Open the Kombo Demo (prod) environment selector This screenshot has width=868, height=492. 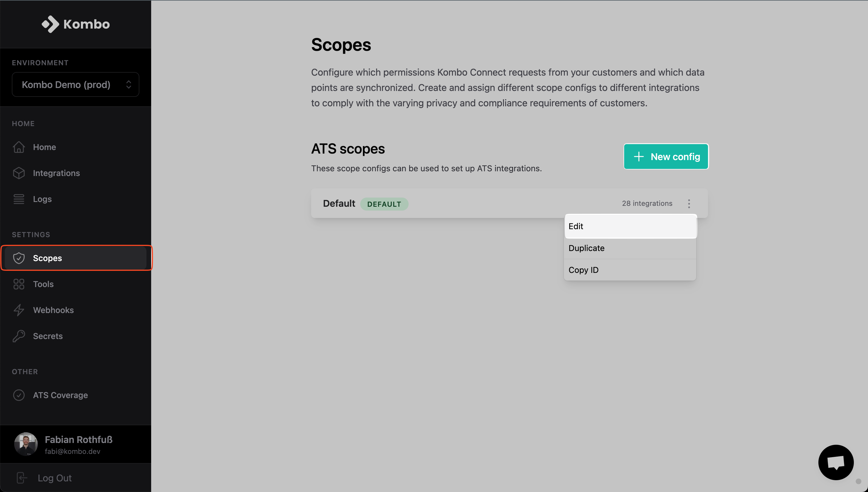pos(75,84)
